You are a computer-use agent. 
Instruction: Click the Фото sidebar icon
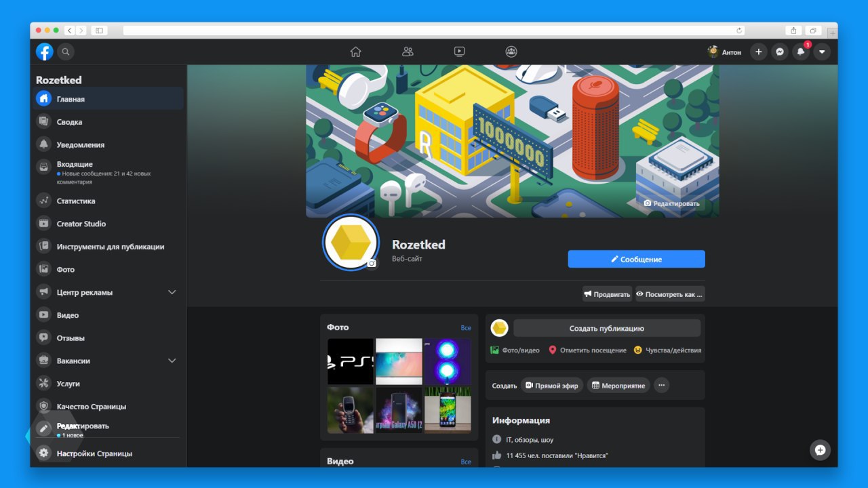pyautogui.click(x=44, y=269)
